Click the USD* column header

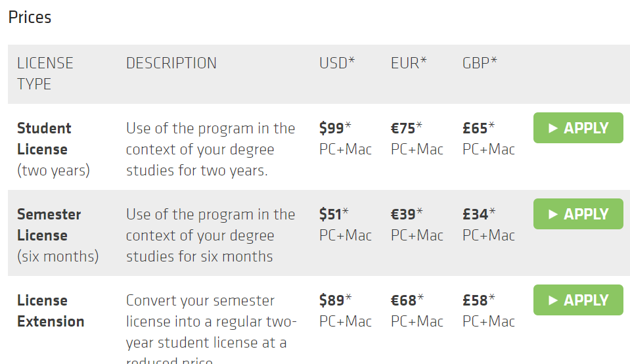[x=337, y=63]
